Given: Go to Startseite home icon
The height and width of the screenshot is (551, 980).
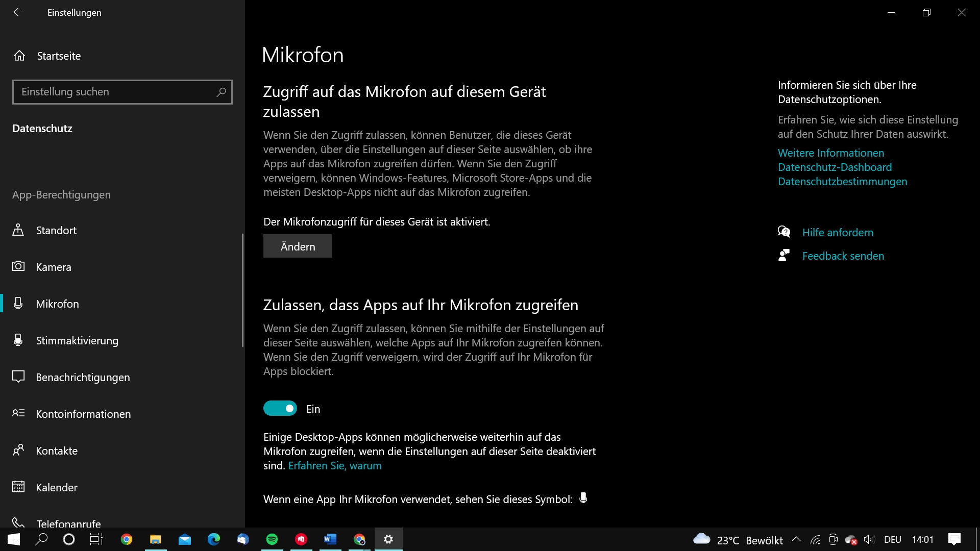Looking at the screenshot, I should (x=19, y=56).
